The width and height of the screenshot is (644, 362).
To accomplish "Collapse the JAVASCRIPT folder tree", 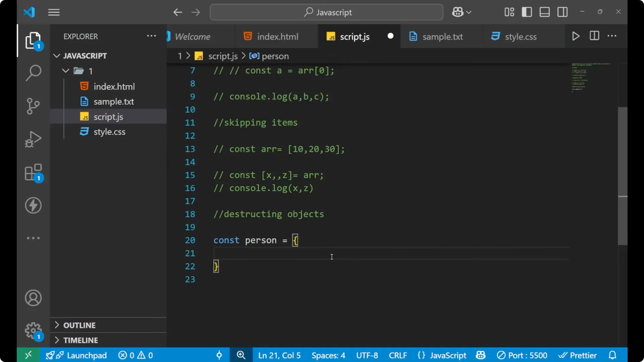I will pyautogui.click(x=56, y=56).
